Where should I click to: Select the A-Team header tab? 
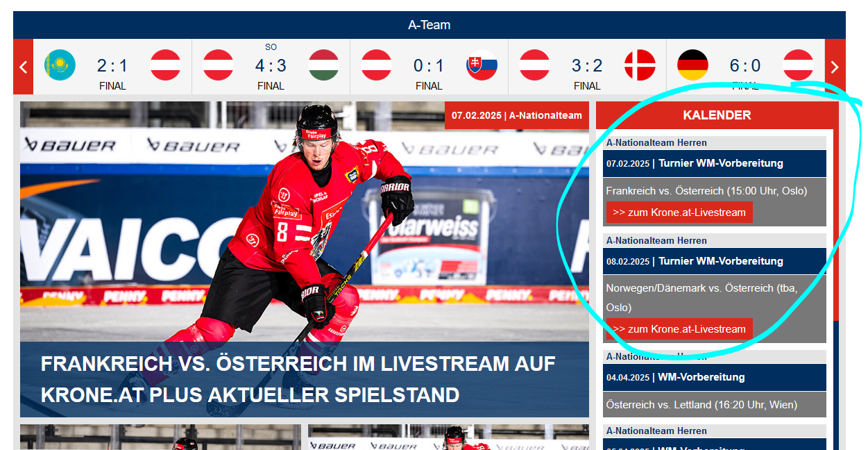pos(429,25)
